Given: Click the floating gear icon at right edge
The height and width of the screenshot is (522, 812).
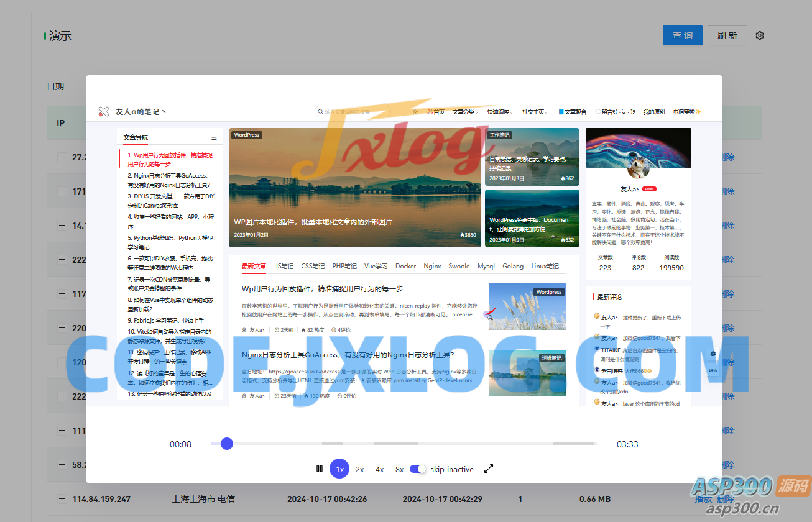Looking at the screenshot, I should (713, 354).
